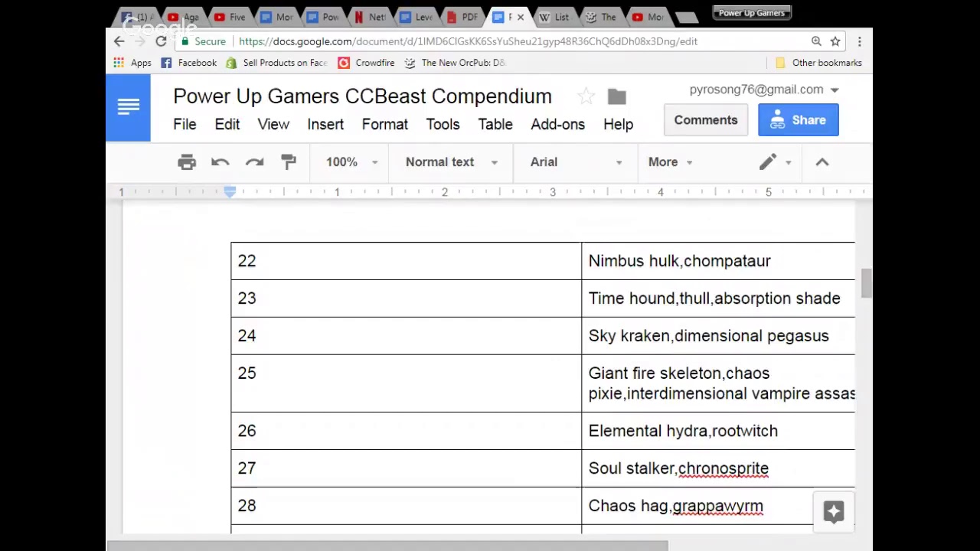The height and width of the screenshot is (551, 980).
Task: Select the paint format tool
Action: click(289, 162)
